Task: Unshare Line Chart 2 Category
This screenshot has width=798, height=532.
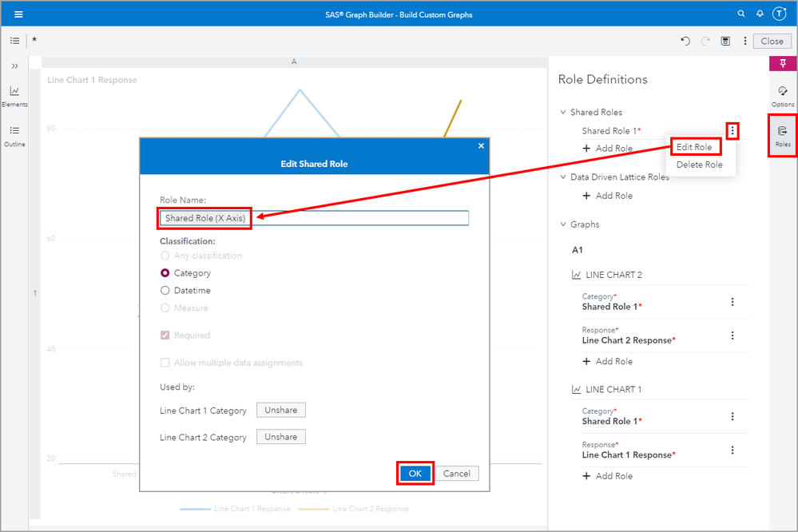Action: tap(281, 437)
